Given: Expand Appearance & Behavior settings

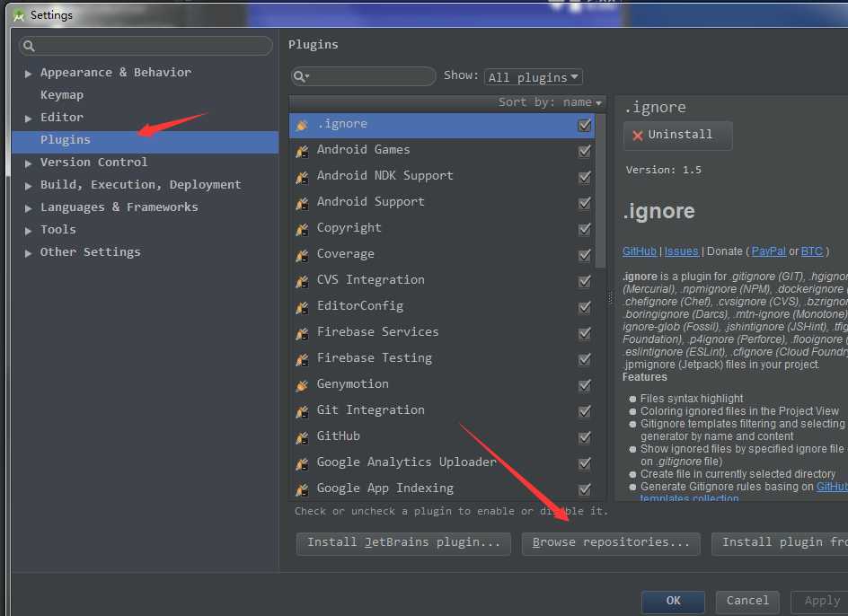Looking at the screenshot, I should [x=28, y=74].
